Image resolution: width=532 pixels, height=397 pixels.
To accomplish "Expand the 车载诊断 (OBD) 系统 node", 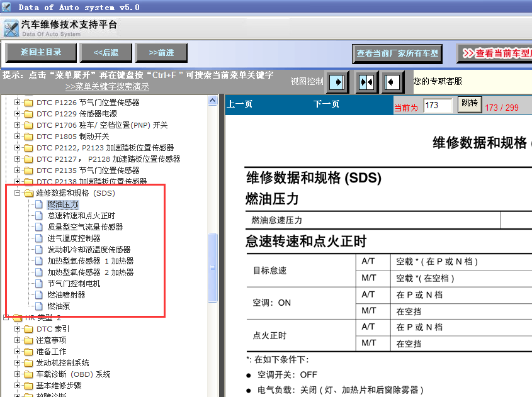I will pyautogui.click(x=17, y=374).
